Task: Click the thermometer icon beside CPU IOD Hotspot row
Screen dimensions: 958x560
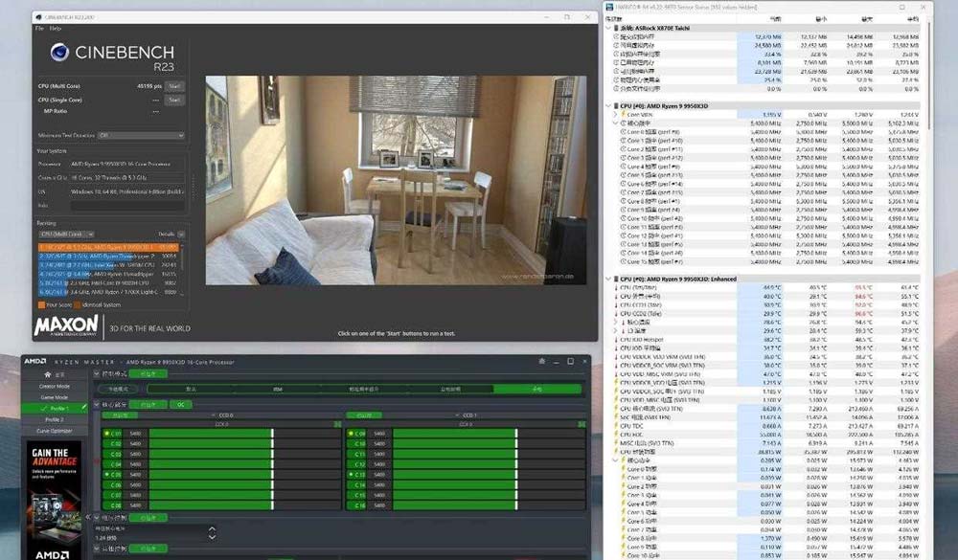Action: pyautogui.click(x=616, y=340)
